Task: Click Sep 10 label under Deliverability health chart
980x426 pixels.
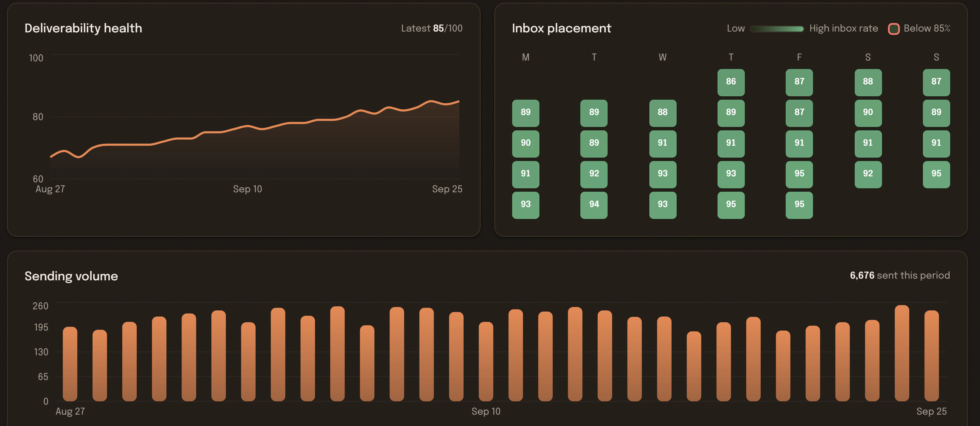Action: 247,189
